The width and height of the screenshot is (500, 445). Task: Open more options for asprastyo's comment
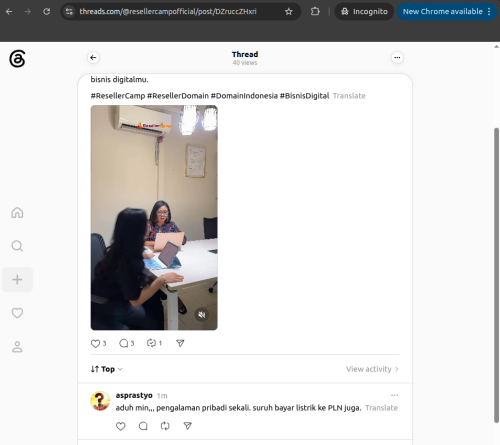click(394, 395)
